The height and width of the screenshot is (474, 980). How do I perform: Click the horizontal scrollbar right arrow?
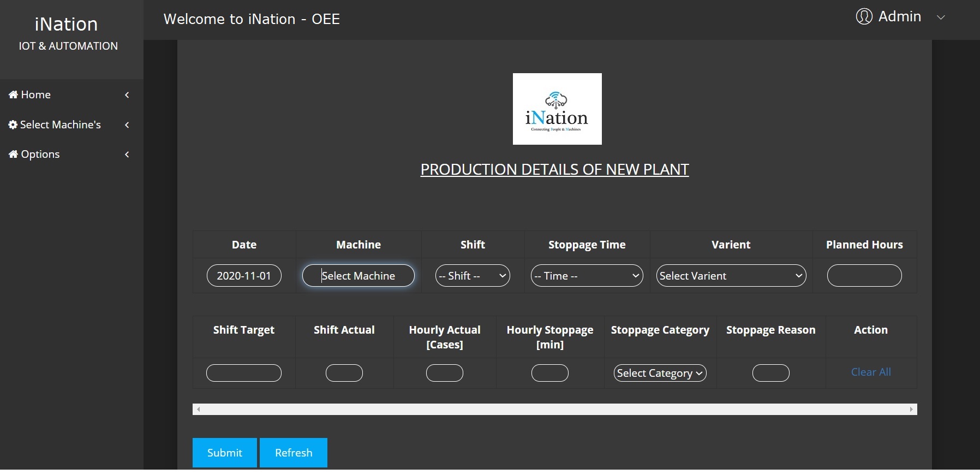tap(911, 410)
